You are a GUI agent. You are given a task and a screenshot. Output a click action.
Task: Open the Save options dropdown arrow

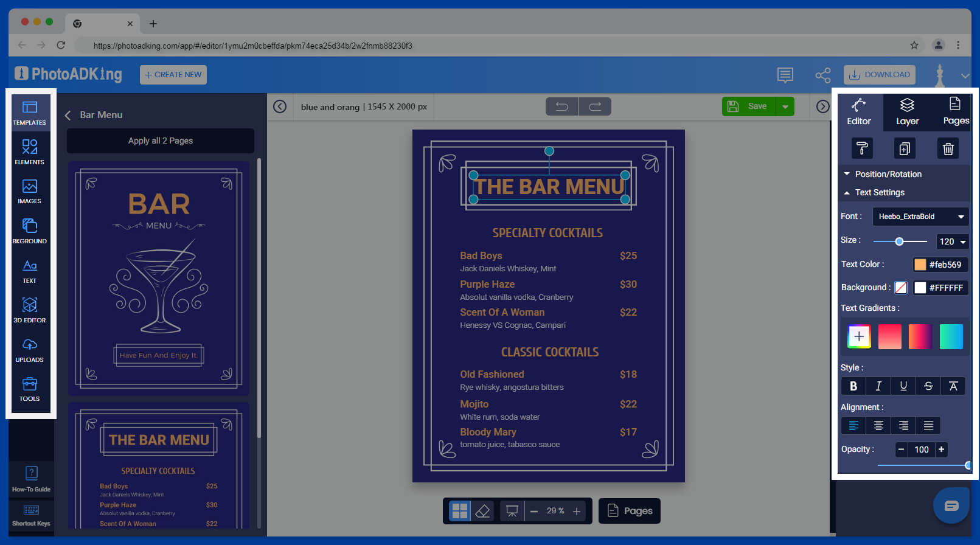click(x=785, y=106)
